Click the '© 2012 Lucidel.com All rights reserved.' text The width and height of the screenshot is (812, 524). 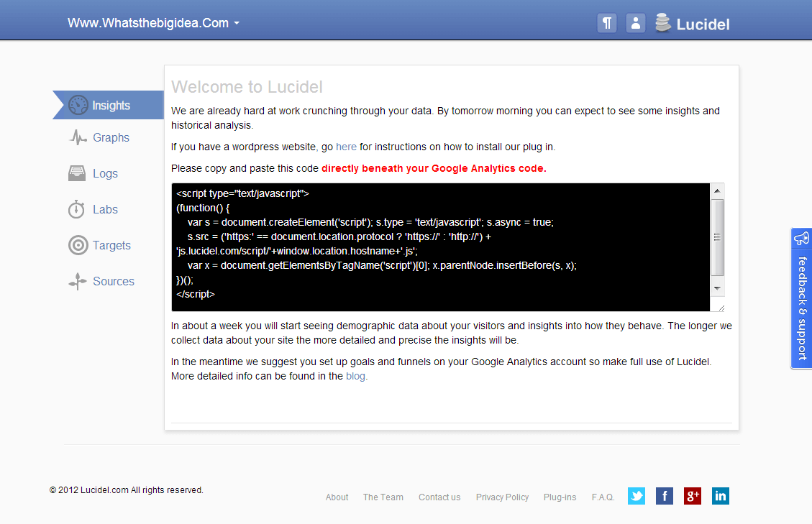tap(127, 489)
